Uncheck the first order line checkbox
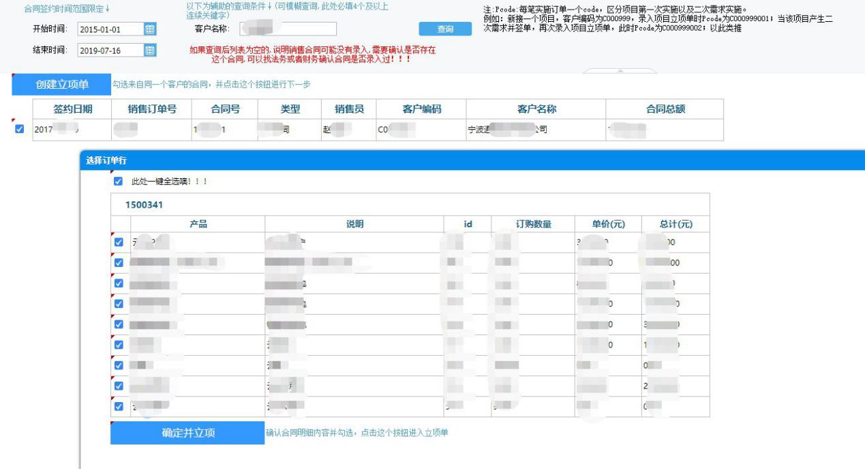This screenshot has height=469, width=865. (x=119, y=242)
